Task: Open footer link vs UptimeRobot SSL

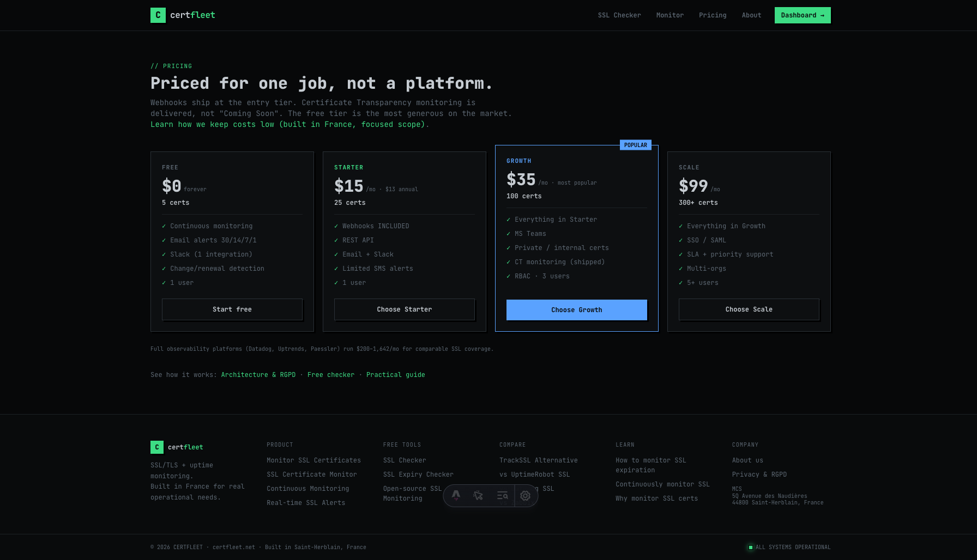Action: tap(535, 474)
